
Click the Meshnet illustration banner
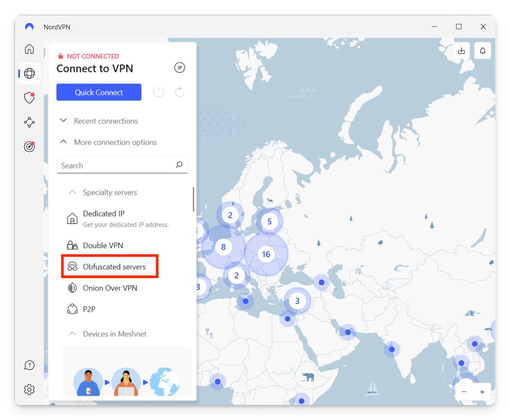[x=127, y=371]
